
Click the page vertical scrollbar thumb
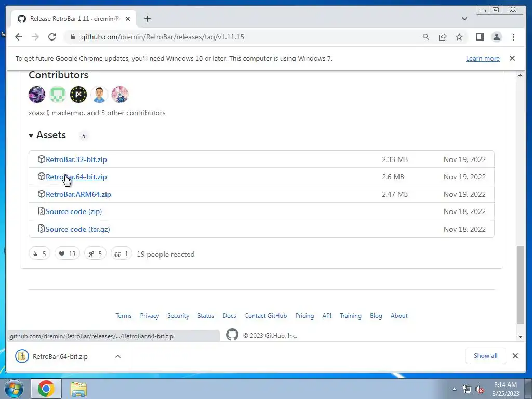(520, 284)
